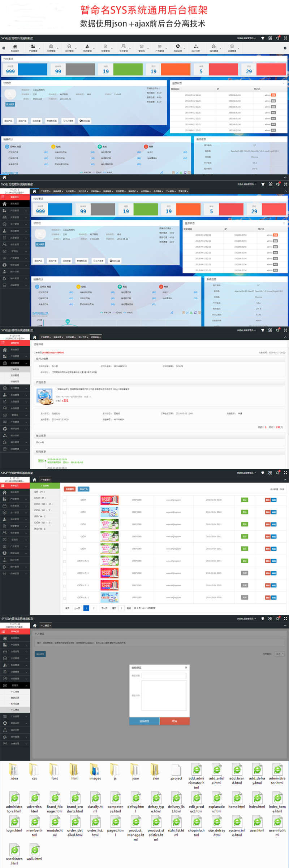Tick the checkbox of the first ad row
Image resolution: width=289 pixels, height=868 pixels.
(x=65, y=500)
